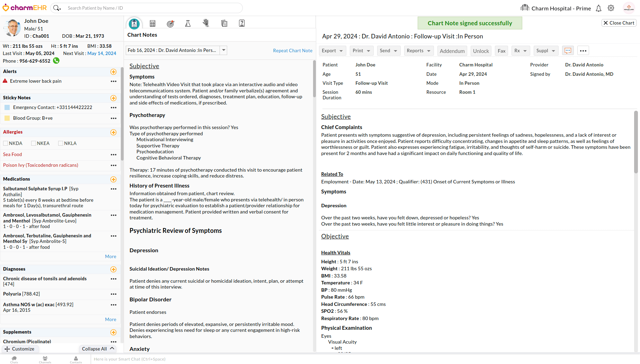640x364 pixels.
Task: Open the Contacts tab
Action: click(x=76, y=360)
